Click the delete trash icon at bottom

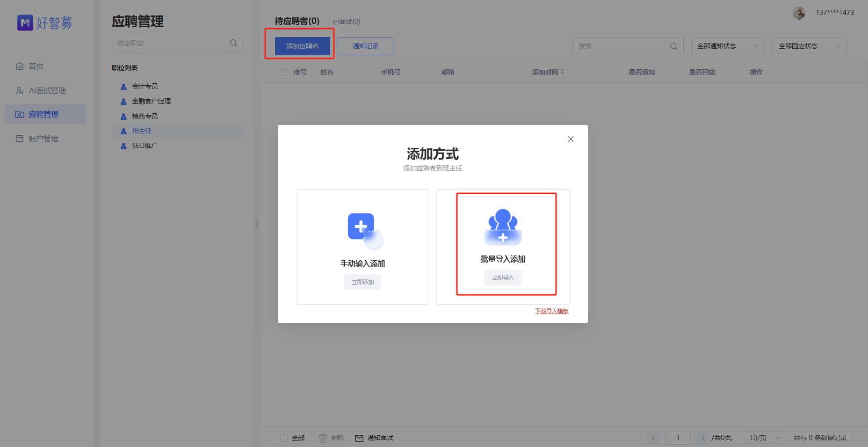click(x=323, y=438)
